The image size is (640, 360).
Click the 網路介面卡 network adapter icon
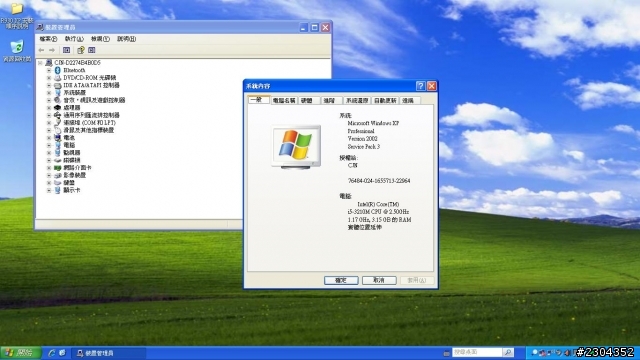(58, 168)
